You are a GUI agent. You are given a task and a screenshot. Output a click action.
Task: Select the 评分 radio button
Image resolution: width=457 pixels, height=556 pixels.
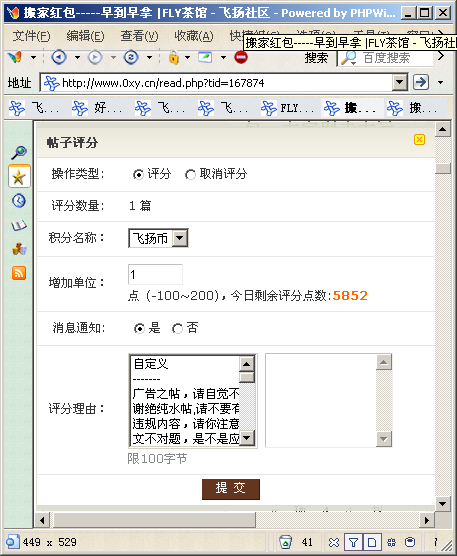coord(138,174)
